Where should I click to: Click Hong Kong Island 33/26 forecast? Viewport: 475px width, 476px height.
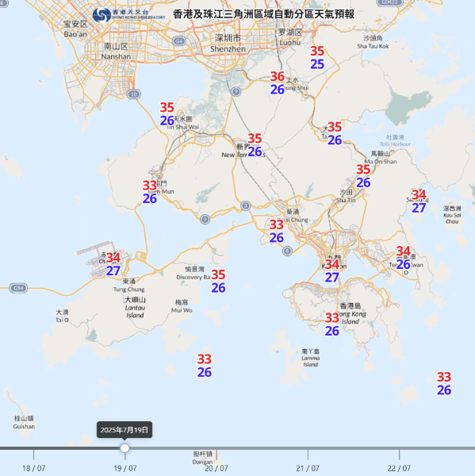click(332, 324)
